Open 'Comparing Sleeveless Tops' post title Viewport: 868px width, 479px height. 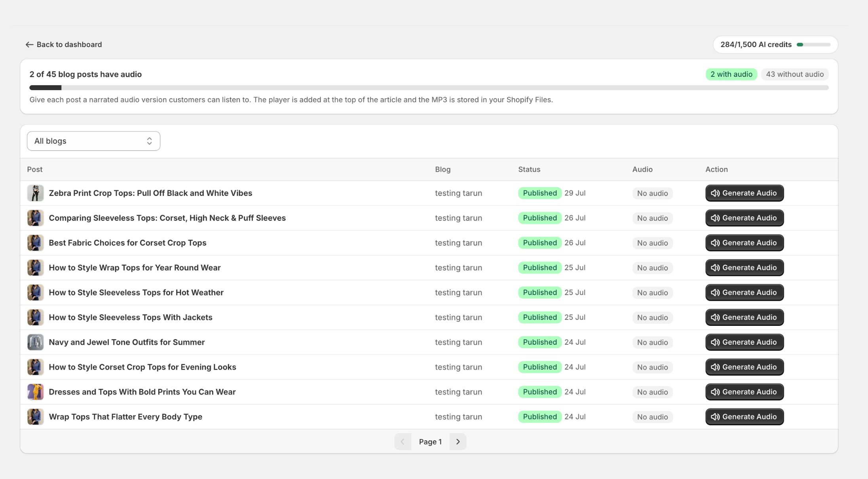pos(167,218)
